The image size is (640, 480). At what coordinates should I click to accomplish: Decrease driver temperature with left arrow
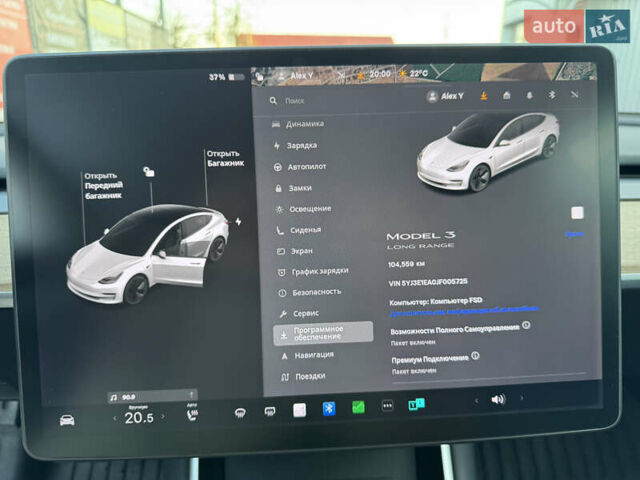(x=115, y=418)
